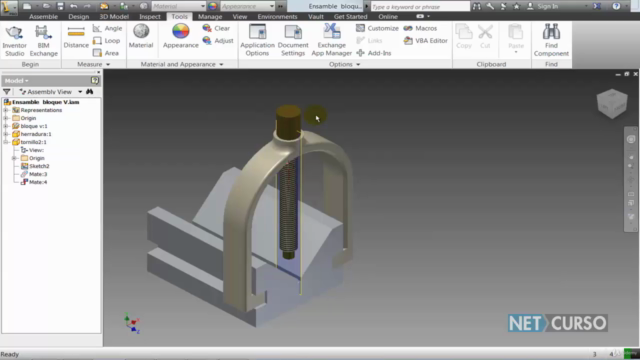Open the Get Started tab
Screen dimensions: 640x360
click(350, 17)
